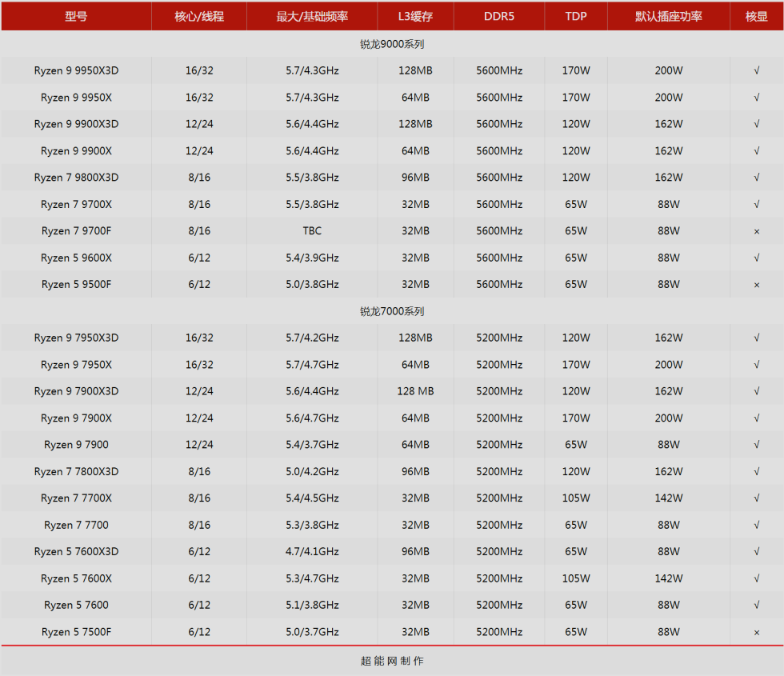Select the 4.7/4.1GHz frequency cell

(312, 552)
